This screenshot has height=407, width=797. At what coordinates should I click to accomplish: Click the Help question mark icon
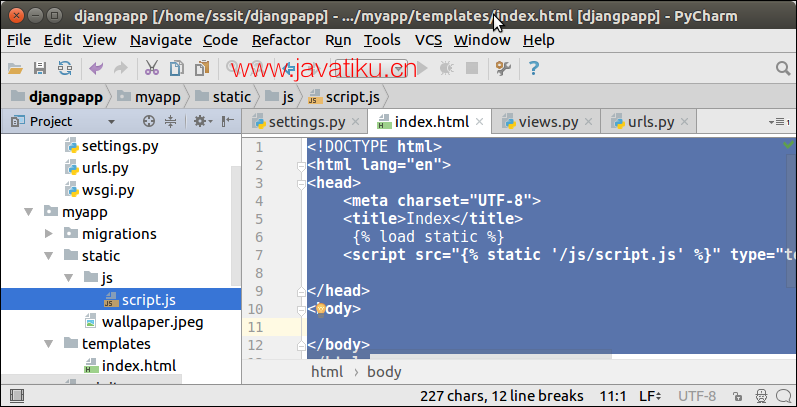point(533,68)
